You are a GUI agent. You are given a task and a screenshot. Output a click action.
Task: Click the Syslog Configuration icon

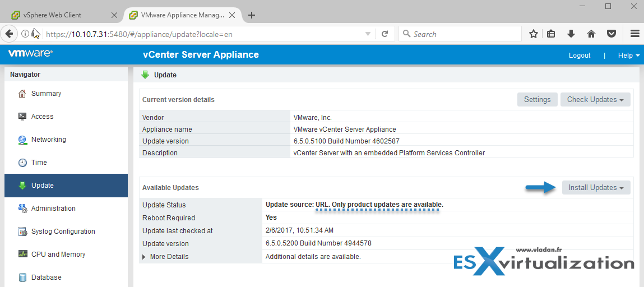pos(22,232)
